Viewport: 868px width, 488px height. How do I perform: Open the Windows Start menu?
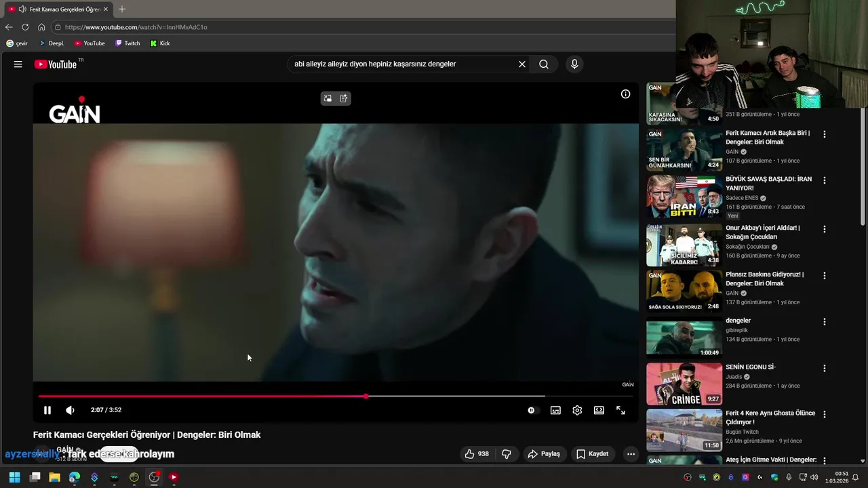pyautogui.click(x=14, y=477)
